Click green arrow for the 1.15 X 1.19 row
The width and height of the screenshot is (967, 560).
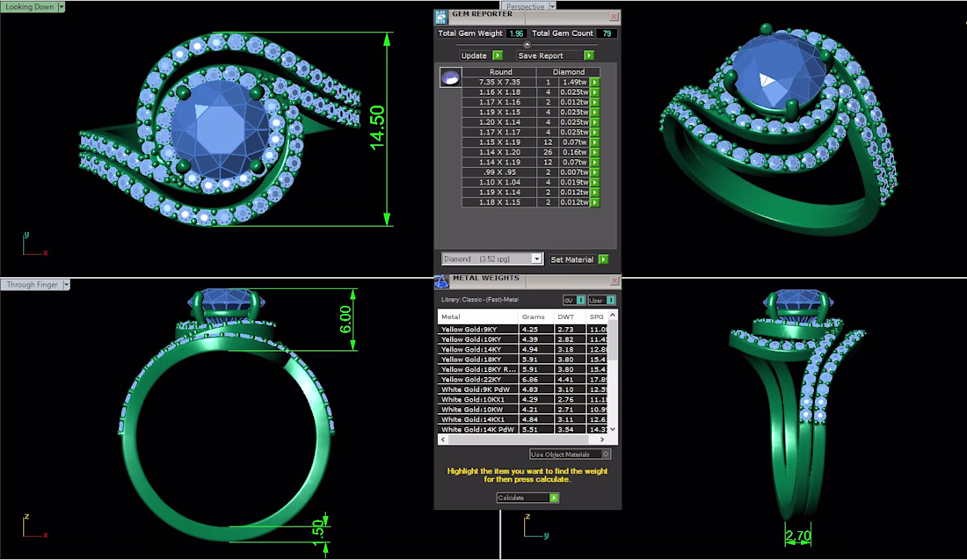(594, 142)
